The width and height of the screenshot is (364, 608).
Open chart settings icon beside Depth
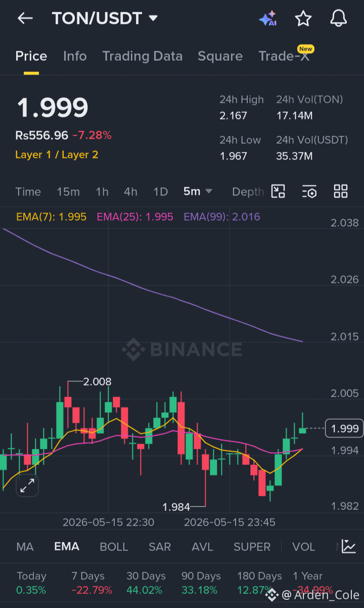pos(309,191)
